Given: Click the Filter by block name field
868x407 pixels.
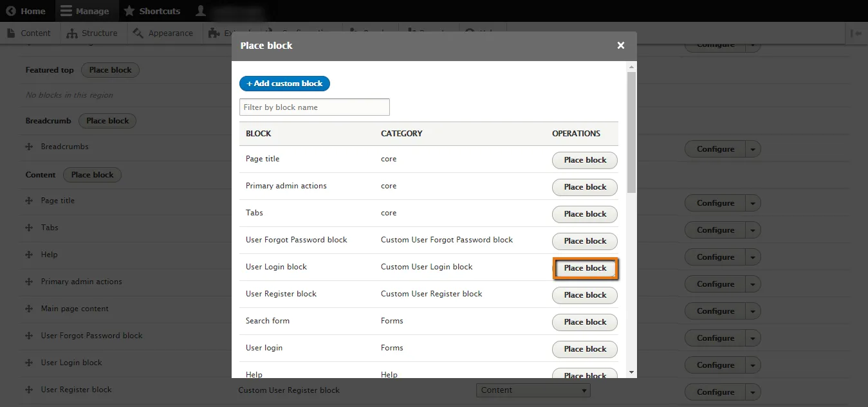Looking at the screenshot, I should click(314, 107).
